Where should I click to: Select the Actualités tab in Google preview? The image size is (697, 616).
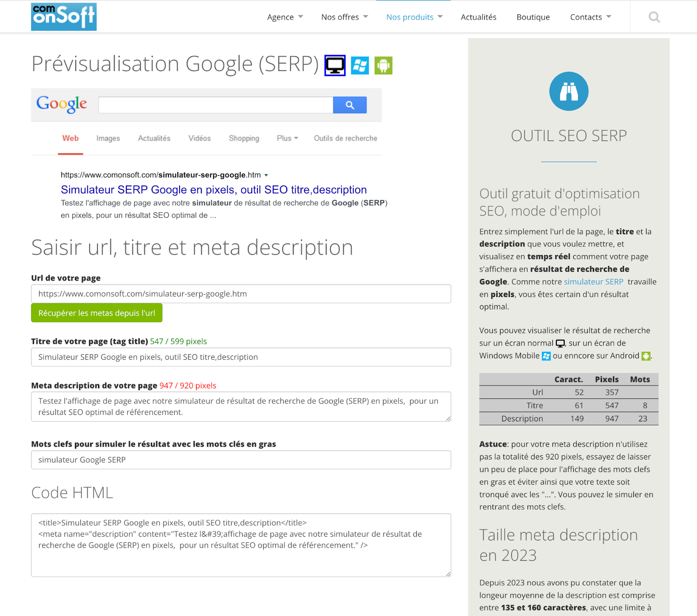click(x=154, y=138)
